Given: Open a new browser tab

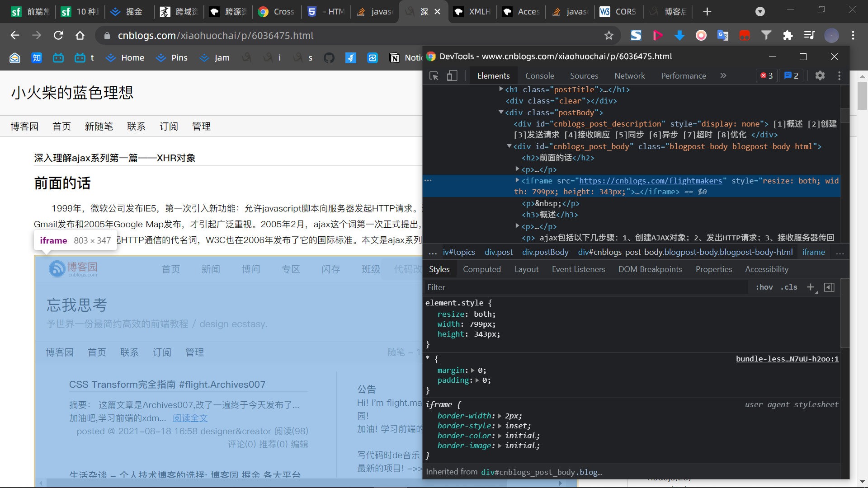Looking at the screenshot, I should tap(708, 12).
